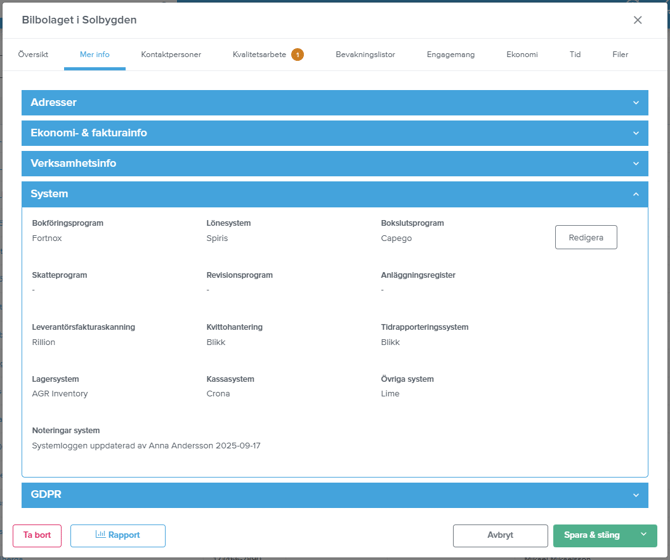670x560 pixels.
Task: Open the Kontaktpersoner tab
Action: tap(171, 54)
